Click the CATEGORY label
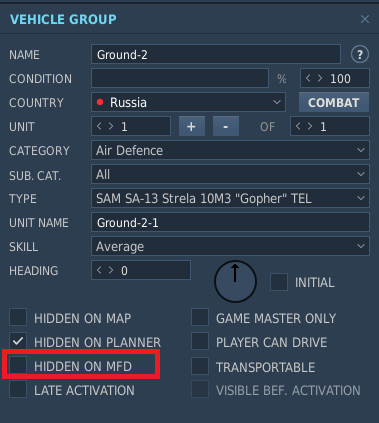 click(39, 151)
